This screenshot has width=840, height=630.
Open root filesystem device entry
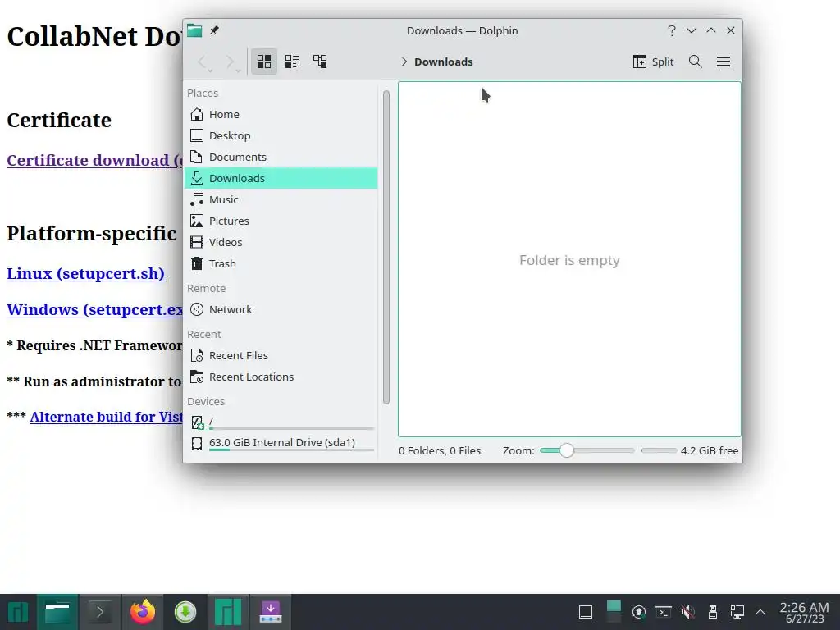(x=281, y=422)
